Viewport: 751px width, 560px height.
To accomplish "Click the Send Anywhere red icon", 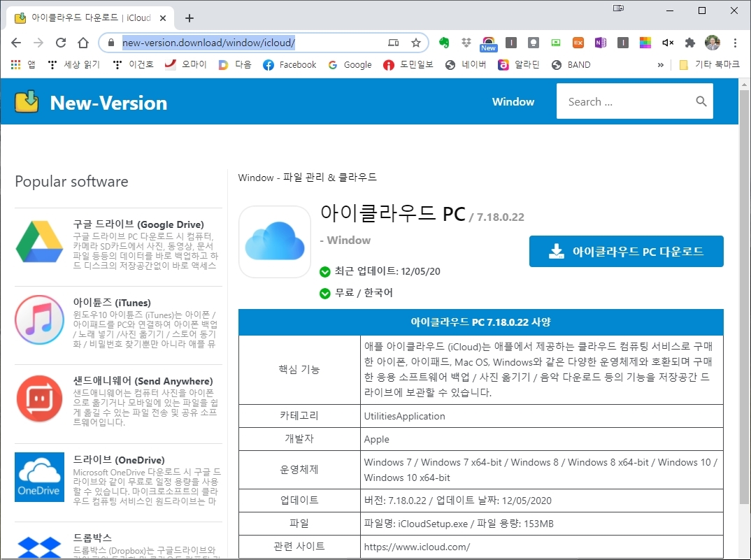I will click(39, 399).
